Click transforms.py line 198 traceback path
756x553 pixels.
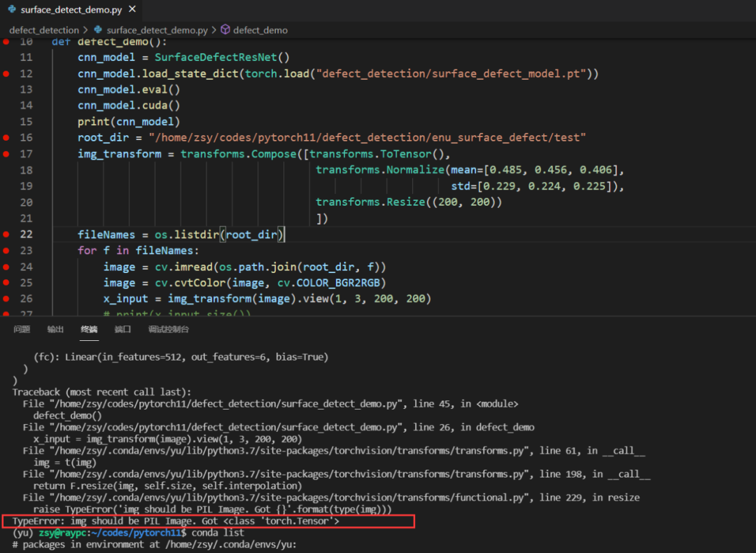click(x=289, y=474)
